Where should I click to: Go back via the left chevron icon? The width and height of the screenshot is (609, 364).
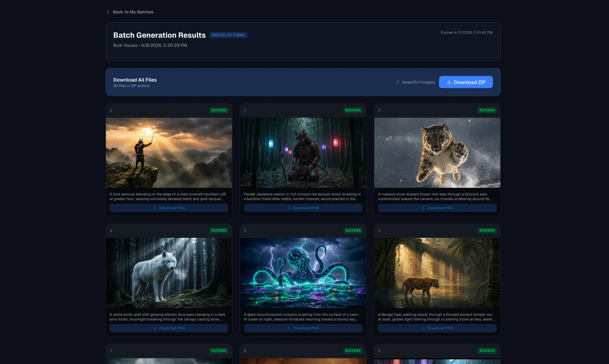click(108, 12)
